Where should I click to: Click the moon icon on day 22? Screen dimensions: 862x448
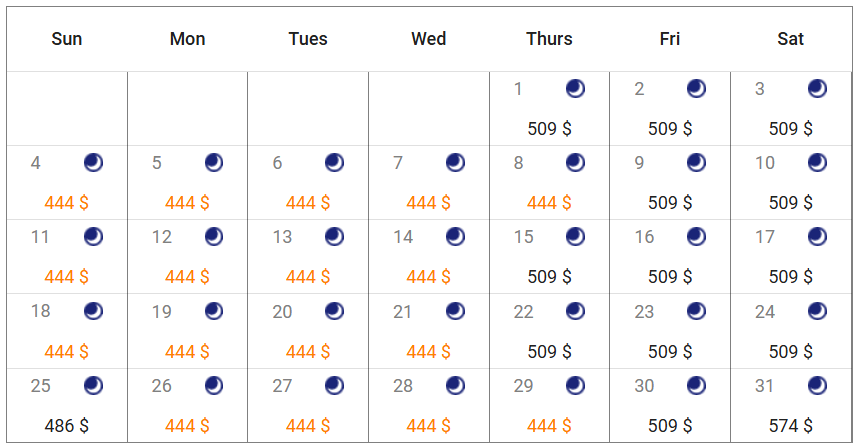click(576, 311)
